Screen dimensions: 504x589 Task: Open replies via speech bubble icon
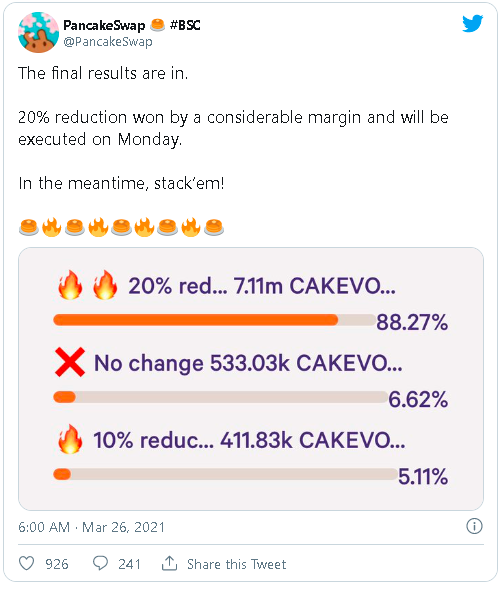tap(100, 563)
